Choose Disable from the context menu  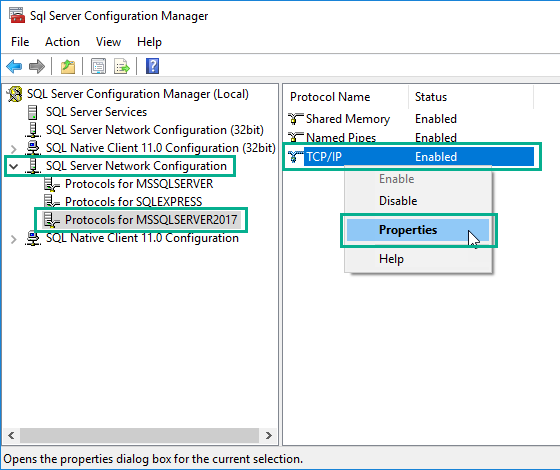418,201
